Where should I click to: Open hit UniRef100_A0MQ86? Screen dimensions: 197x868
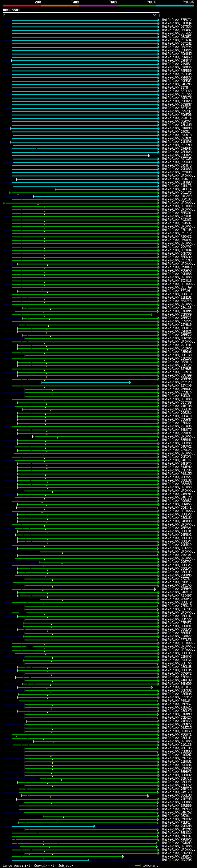(176, 274)
